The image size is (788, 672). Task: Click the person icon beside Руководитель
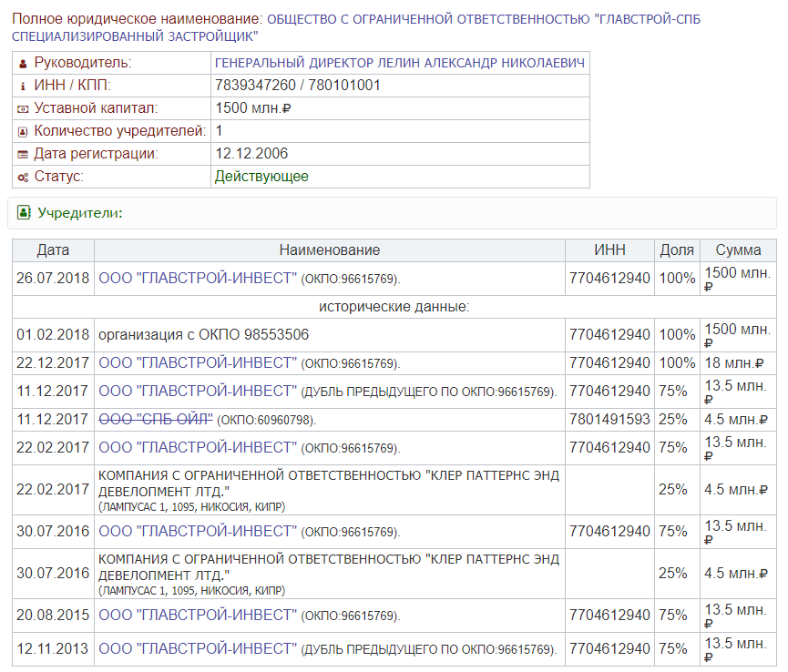tap(23, 64)
